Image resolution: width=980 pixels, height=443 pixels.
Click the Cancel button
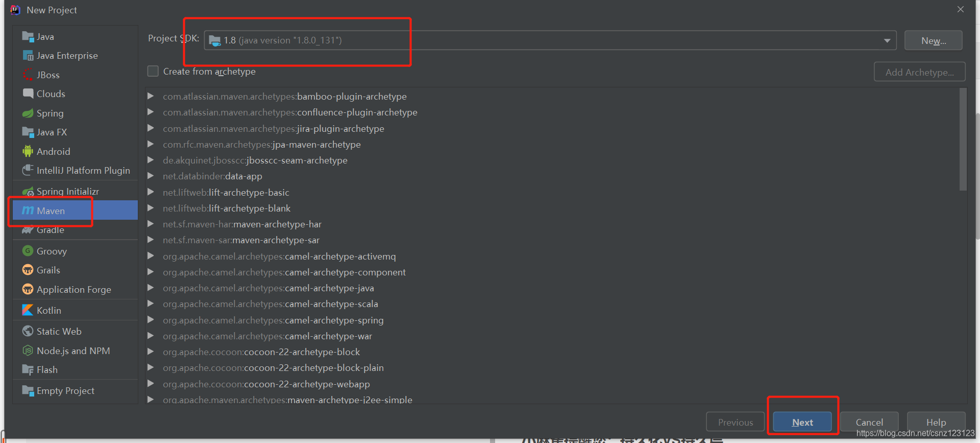pyautogui.click(x=869, y=422)
